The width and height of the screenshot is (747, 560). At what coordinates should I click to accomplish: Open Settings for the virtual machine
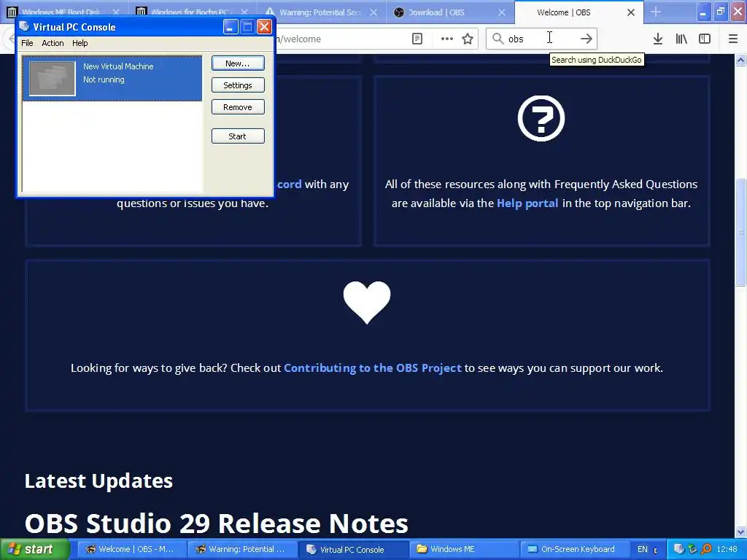(x=238, y=85)
